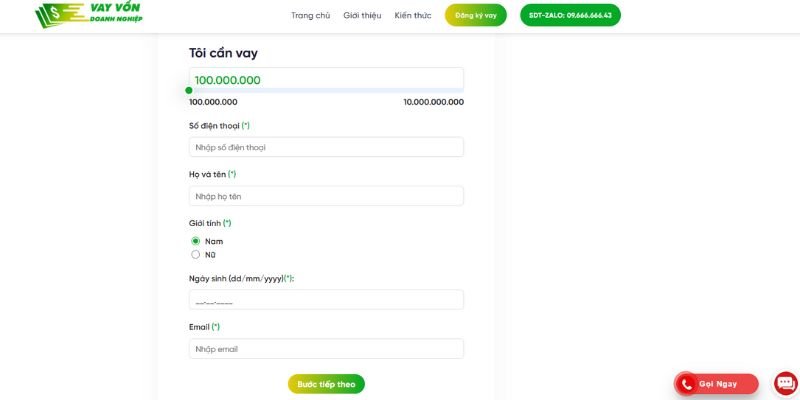Select the Nam gender radio button
Viewport: 800px width, 400px height.
195,241
